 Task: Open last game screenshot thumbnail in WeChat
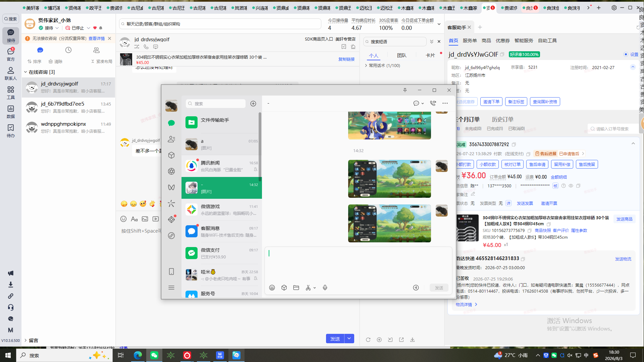(389, 223)
